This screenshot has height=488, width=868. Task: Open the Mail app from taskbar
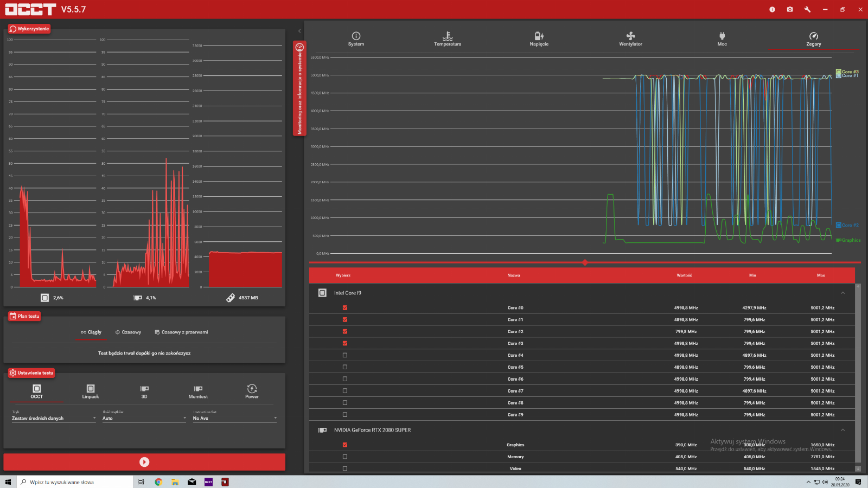tap(192, 482)
